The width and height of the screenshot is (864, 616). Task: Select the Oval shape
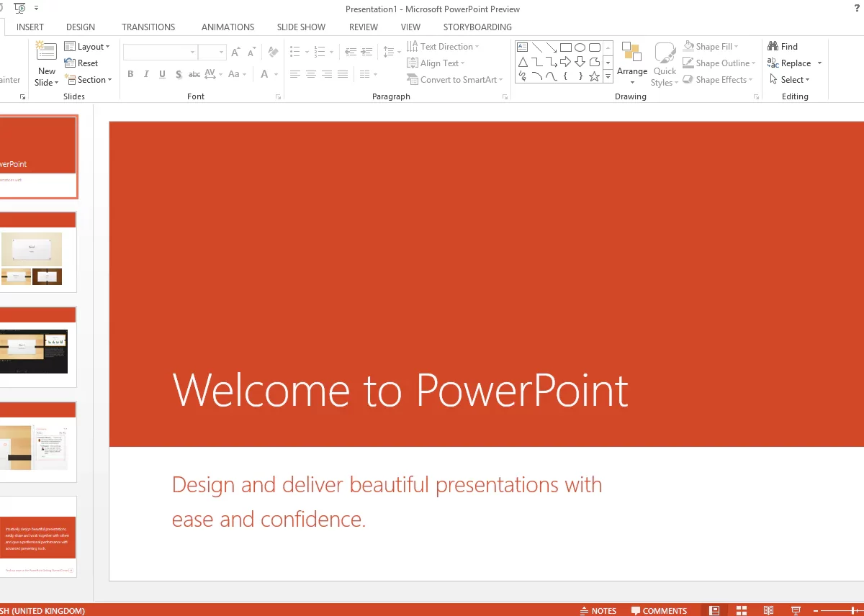tap(580, 47)
